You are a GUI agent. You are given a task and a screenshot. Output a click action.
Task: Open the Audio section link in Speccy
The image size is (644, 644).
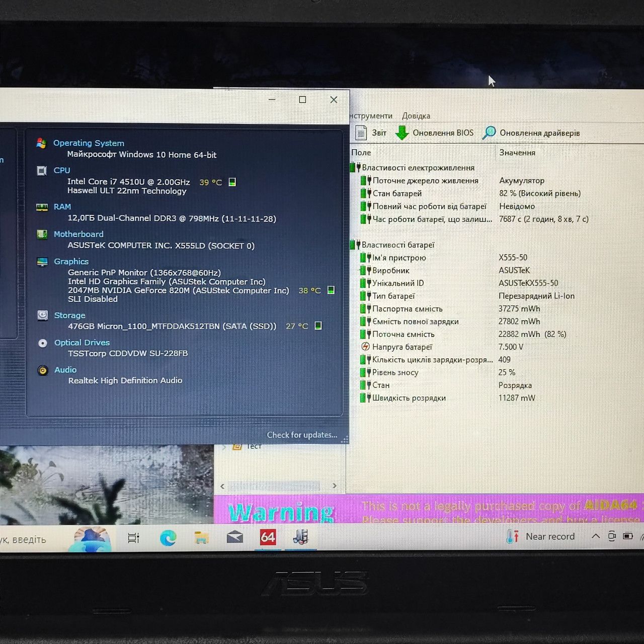pos(65,370)
